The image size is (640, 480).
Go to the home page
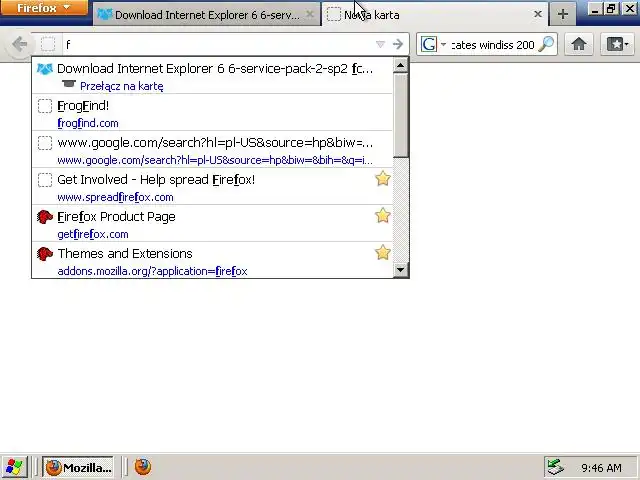pyautogui.click(x=579, y=44)
